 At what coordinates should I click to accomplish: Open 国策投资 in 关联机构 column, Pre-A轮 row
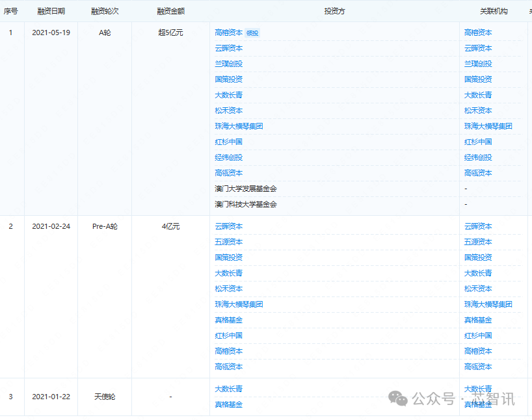478,257
